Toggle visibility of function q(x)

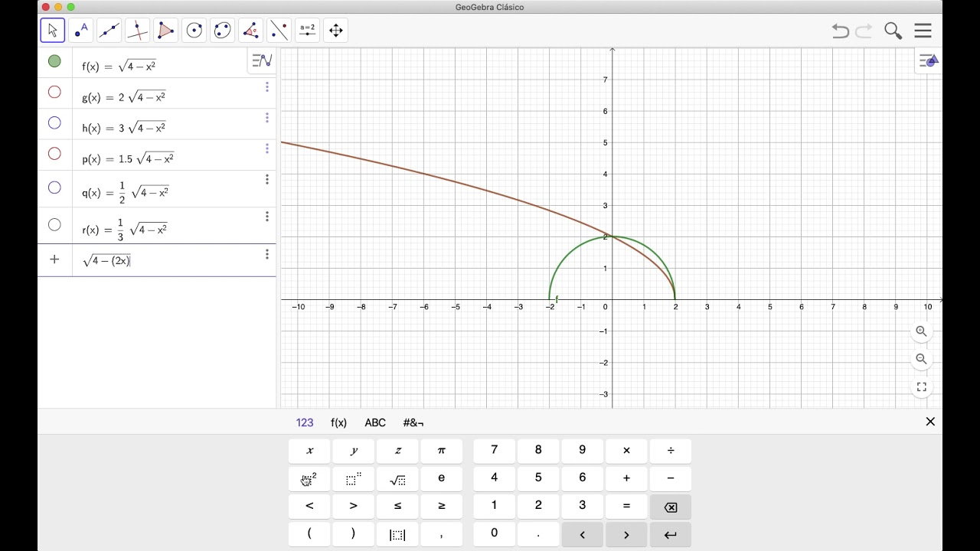pyautogui.click(x=54, y=187)
